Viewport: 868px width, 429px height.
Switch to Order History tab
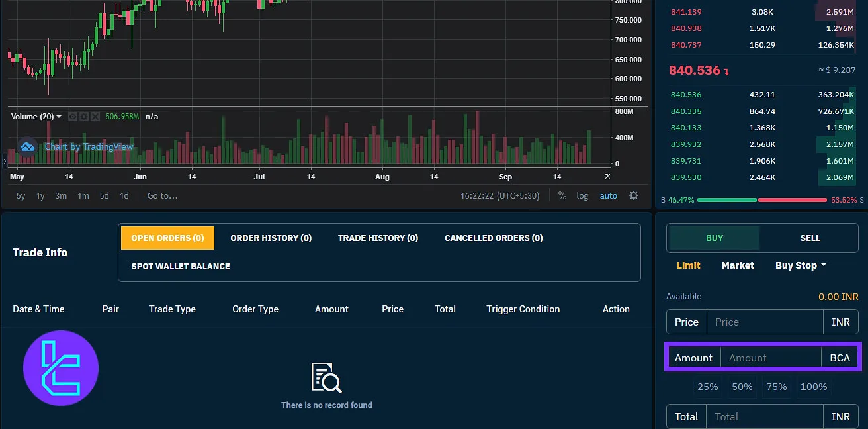[271, 238]
